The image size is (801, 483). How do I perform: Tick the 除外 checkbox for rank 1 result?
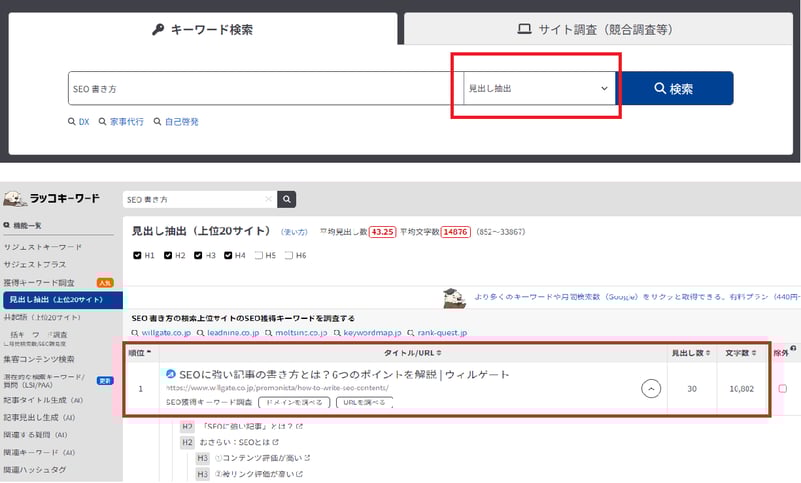[783, 388]
